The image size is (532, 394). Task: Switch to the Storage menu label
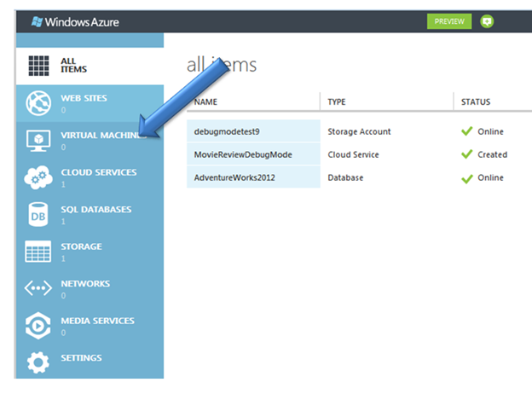pyautogui.click(x=81, y=246)
